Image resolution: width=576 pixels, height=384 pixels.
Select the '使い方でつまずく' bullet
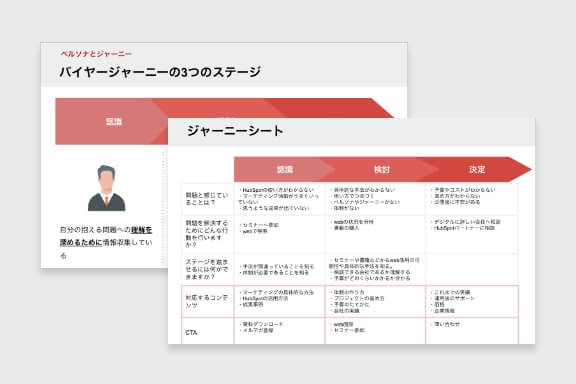[x=352, y=196]
